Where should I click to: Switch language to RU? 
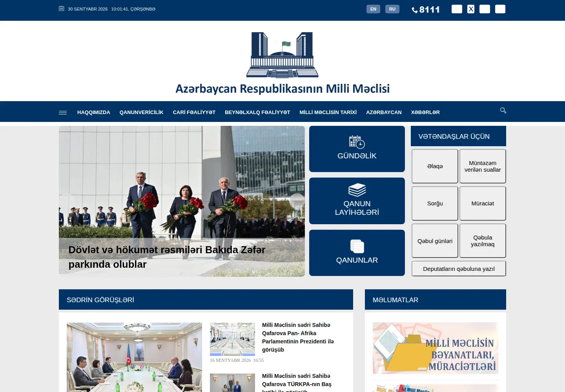392,9
